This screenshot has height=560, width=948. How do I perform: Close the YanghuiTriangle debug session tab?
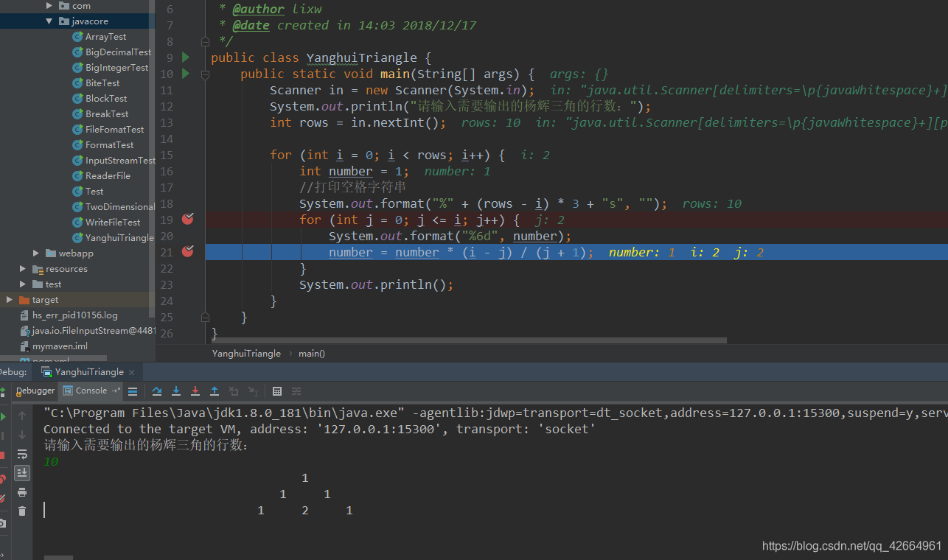131,372
